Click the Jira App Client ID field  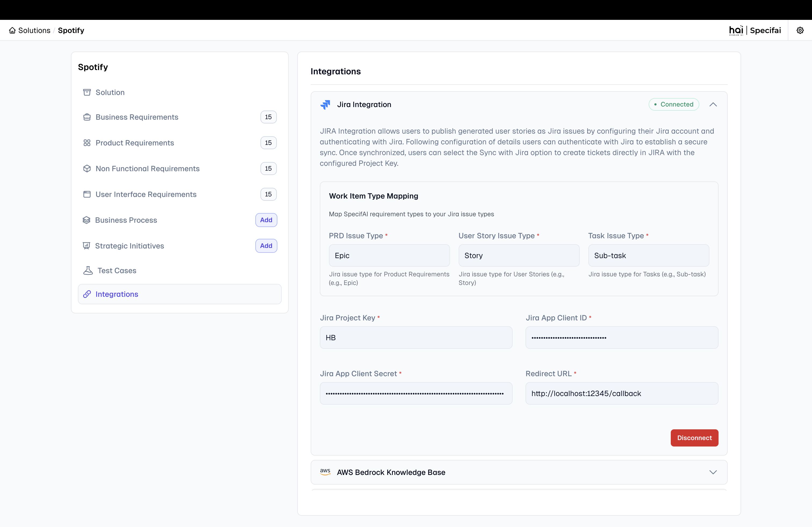pyautogui.click(x=622, y=338)
